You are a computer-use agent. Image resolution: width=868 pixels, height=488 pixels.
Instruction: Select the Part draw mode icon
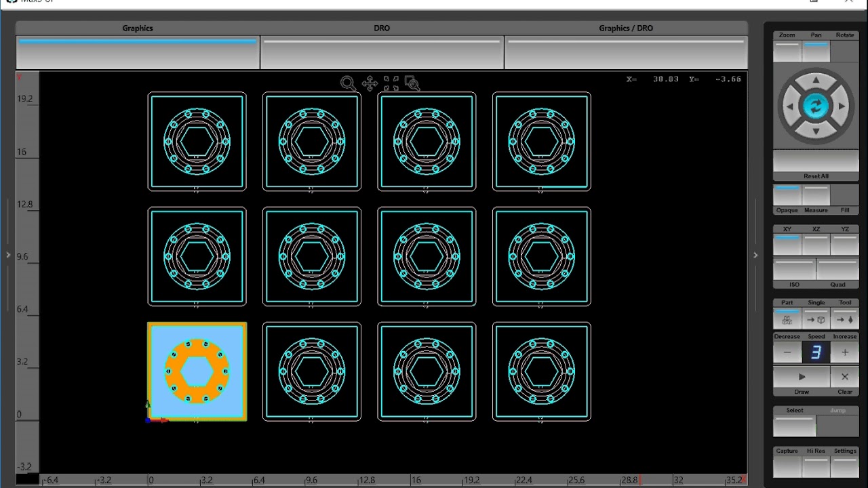point(787,320)
